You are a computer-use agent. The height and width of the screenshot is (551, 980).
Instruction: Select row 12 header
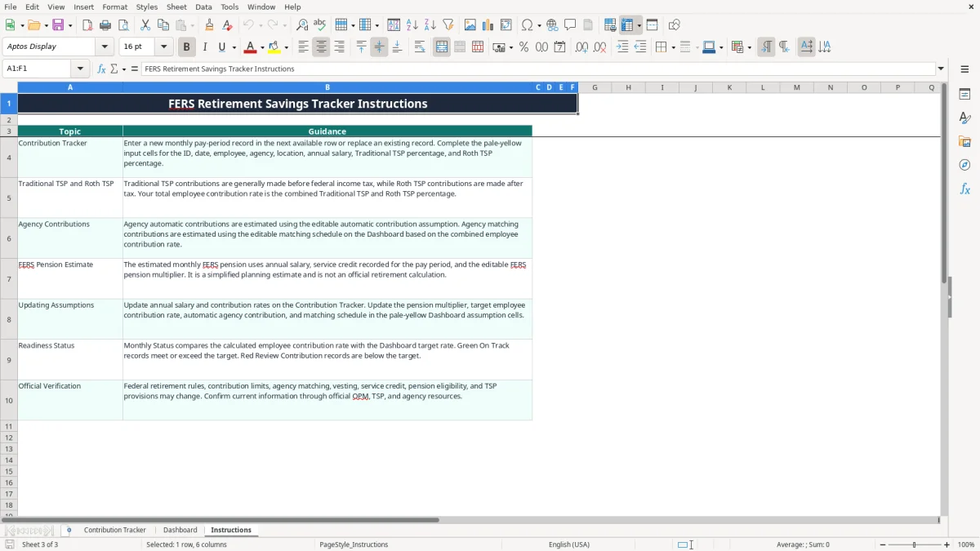point(9,438)
